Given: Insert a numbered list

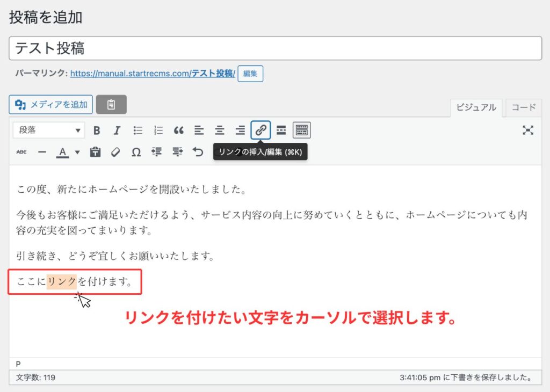Looking at the screenshot, I should [158, 130].
